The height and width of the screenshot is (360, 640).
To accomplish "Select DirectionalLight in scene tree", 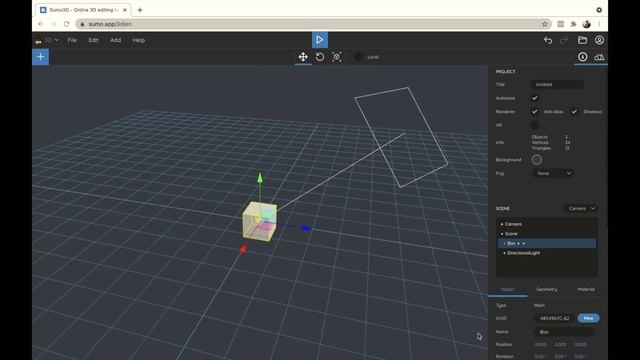I will point(523,253).
